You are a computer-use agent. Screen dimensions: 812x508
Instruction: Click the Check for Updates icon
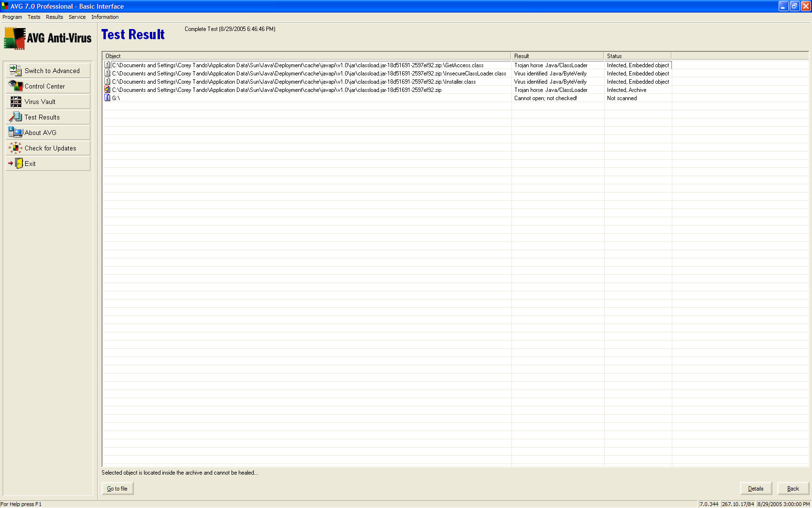(x=15, y=148)
